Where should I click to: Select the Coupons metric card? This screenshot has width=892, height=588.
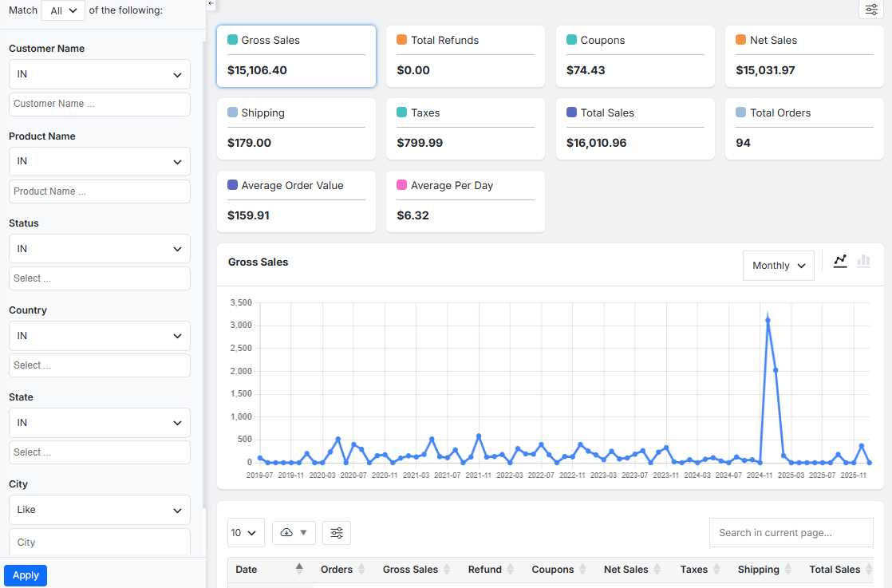(x=635, y=57)
